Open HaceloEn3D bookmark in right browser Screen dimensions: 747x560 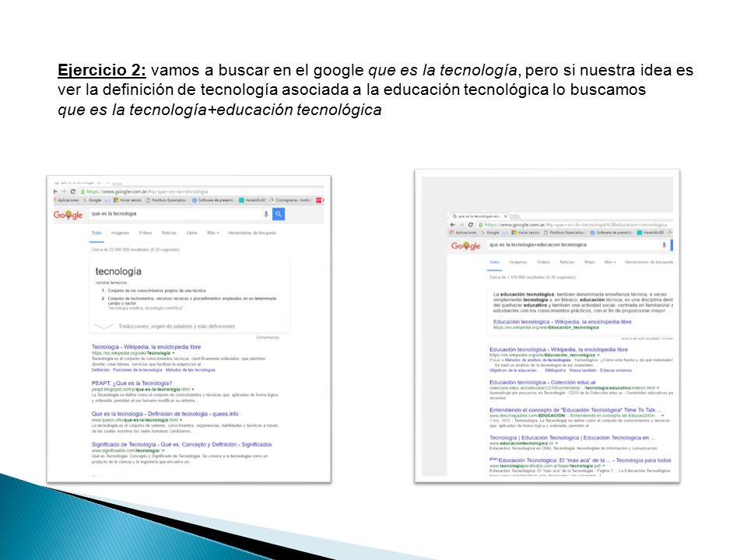pos(651,233)
